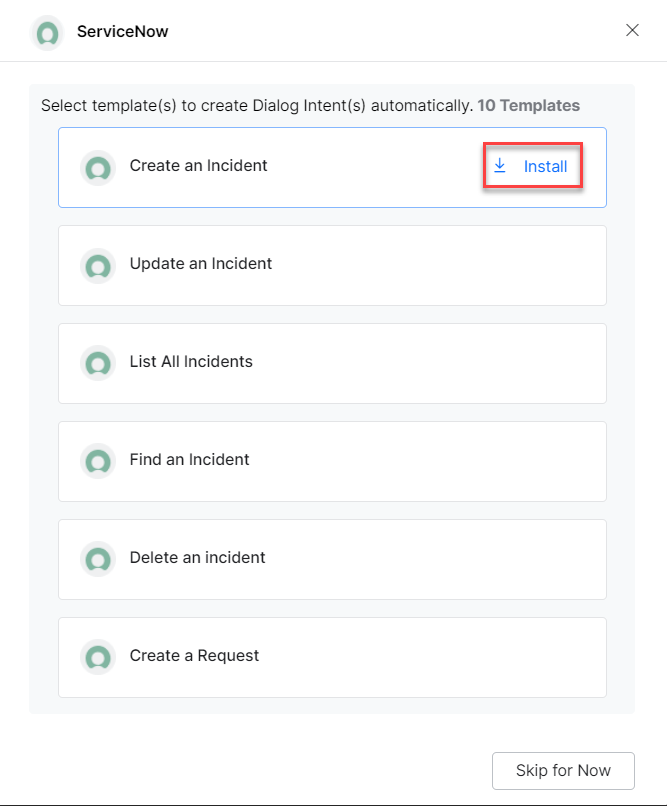Click the Find an Incident label text
The width and height of the screenshot is (667, 806).
click(189, 460)
